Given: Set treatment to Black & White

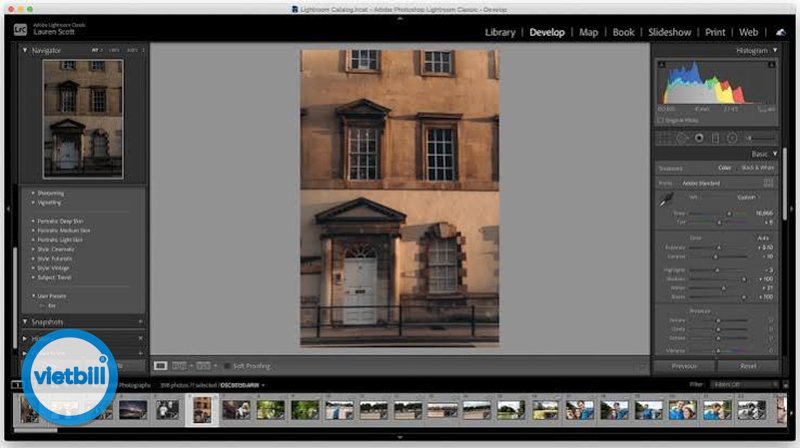Looking at the screenshot, I should pyautogui.click(x=758, y=168).
